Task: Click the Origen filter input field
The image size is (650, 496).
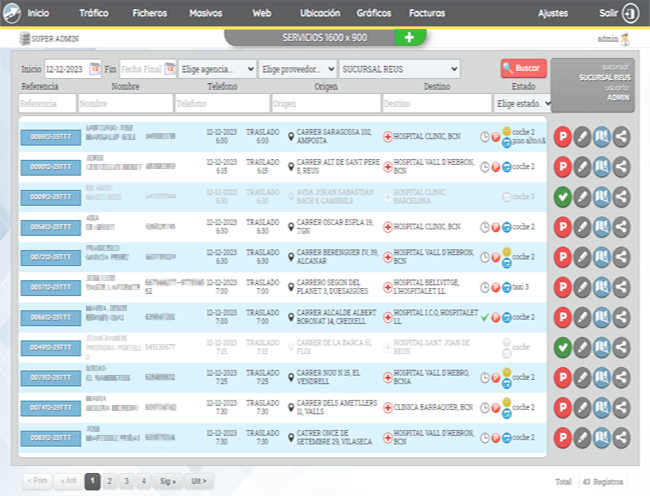Action: coord(326,104)
